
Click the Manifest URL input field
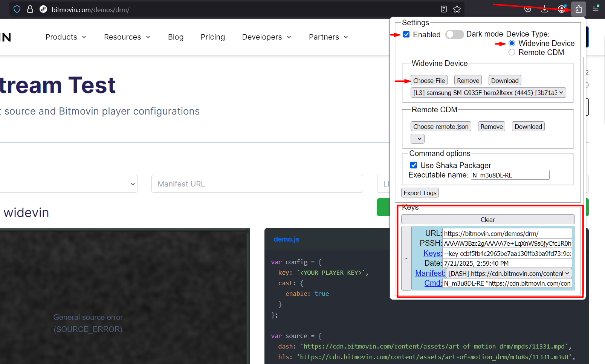pyautogui.click(x=257, y=184)
